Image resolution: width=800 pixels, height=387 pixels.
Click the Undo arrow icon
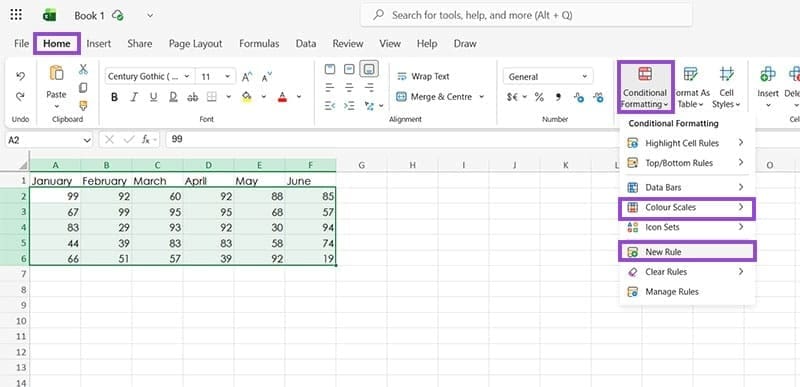tap(20, 76)
